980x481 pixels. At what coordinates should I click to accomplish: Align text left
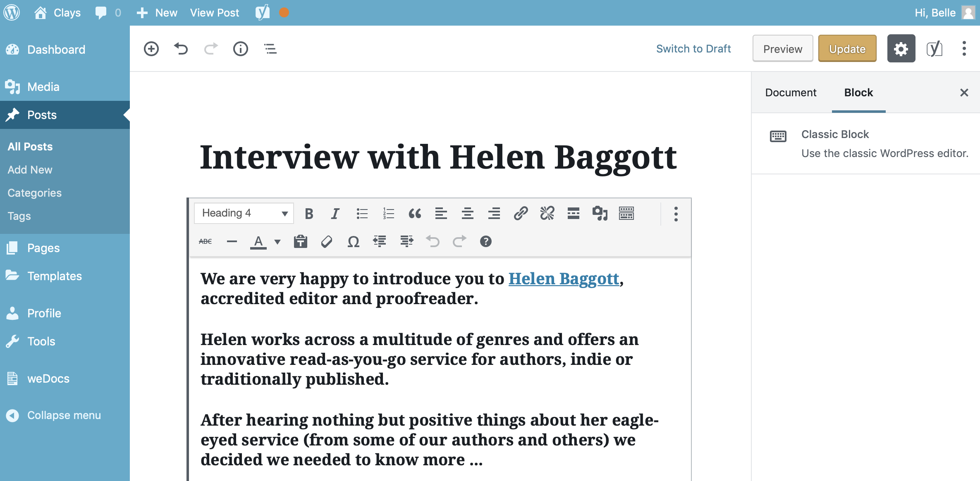click(x=441, y=214)
